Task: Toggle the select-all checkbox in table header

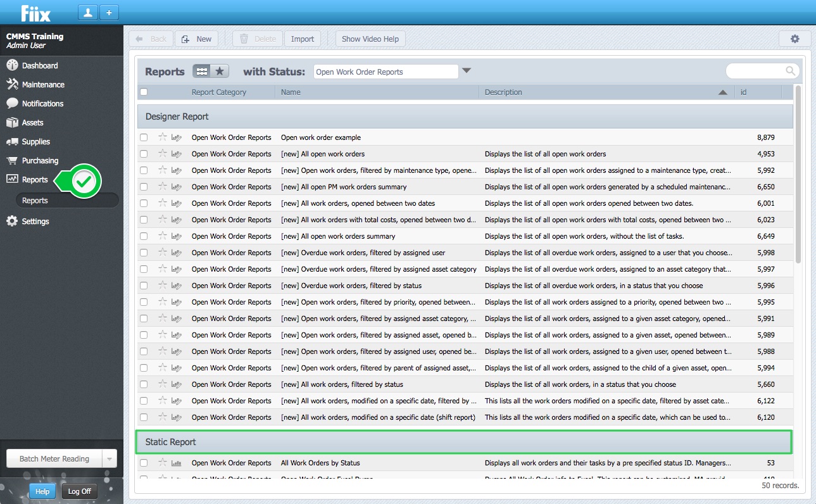Action: tap(144, 92)
